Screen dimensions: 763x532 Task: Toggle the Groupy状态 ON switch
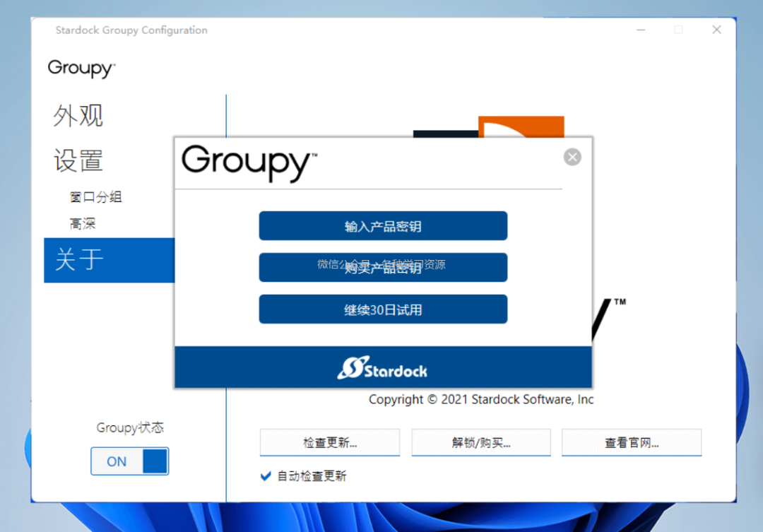pyautogui.click(x=129, y=461)
